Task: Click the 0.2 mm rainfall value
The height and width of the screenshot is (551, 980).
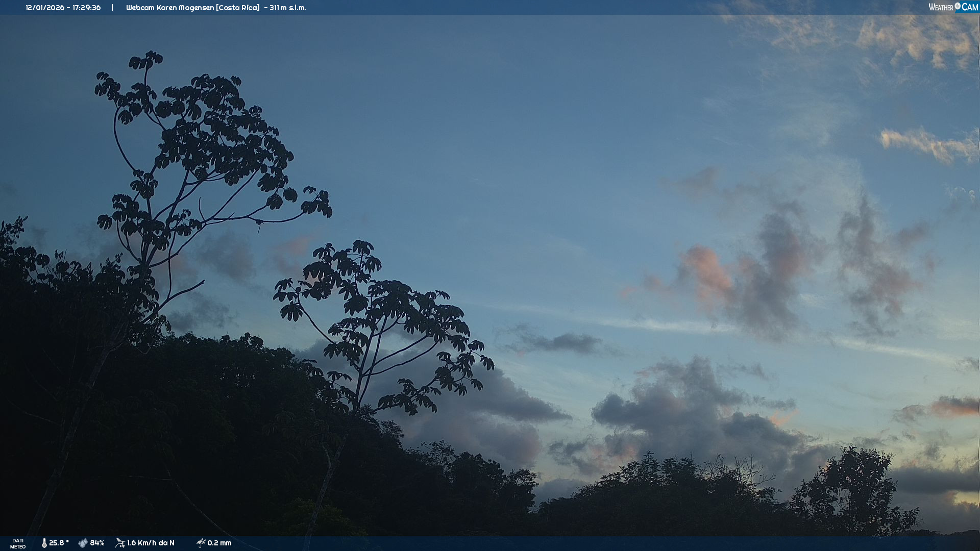Action: [x=219, y=543]
